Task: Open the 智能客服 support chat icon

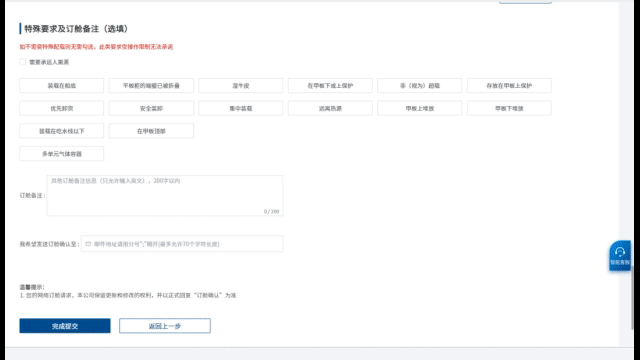Action: pyautogui.click(x=620, y=256)
